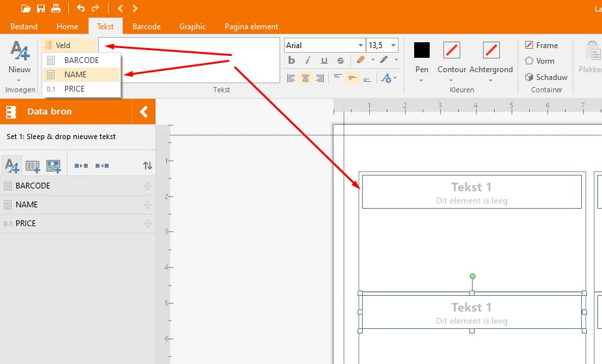Image resolution: width=602 pixels, height=364 pixels.
Task: Open the Arial font family dropdown
Action: click(361, 45)
